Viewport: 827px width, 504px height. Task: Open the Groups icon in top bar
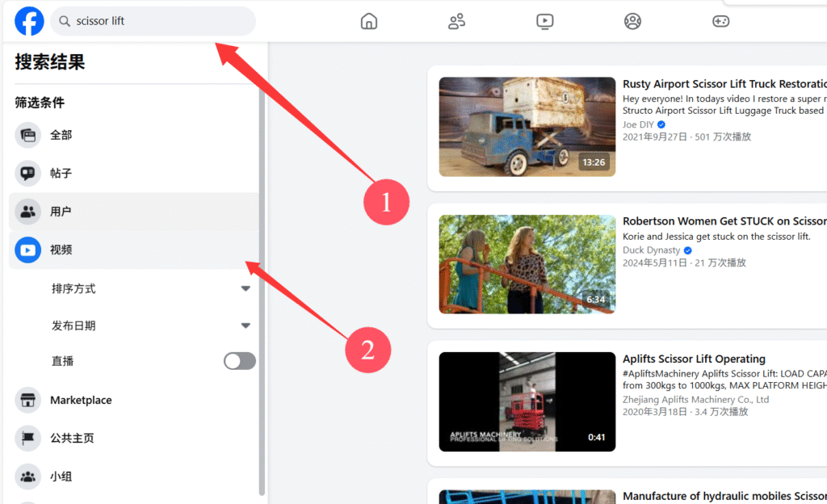tap(632, 22)
